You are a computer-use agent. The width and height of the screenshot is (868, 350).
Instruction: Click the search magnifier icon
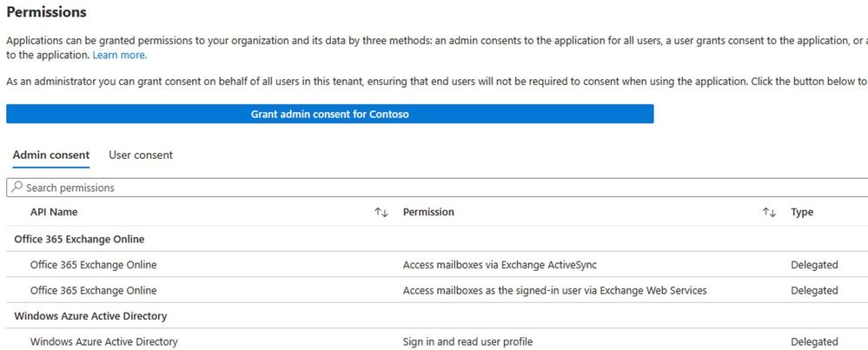click(17, 188)
